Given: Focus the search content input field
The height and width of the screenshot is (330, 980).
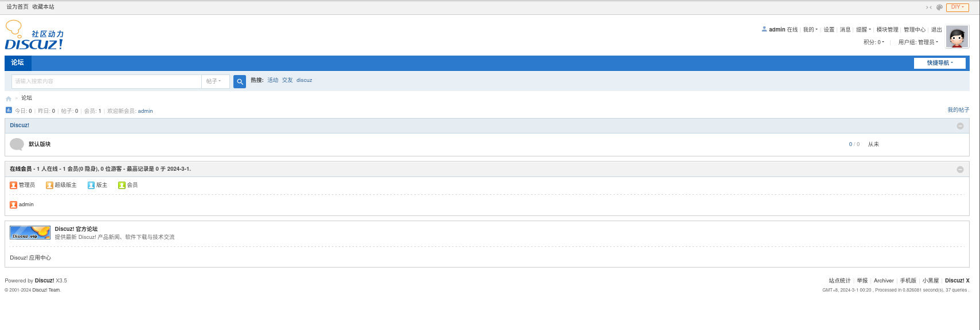Looking at the screenshot, I should point(107,81).
